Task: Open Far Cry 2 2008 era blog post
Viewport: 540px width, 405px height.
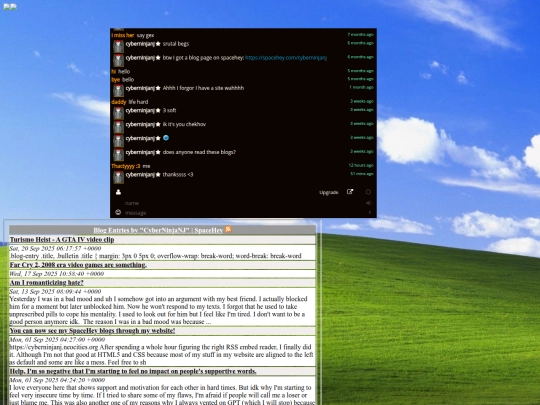Action: click(x=78, y=265)
